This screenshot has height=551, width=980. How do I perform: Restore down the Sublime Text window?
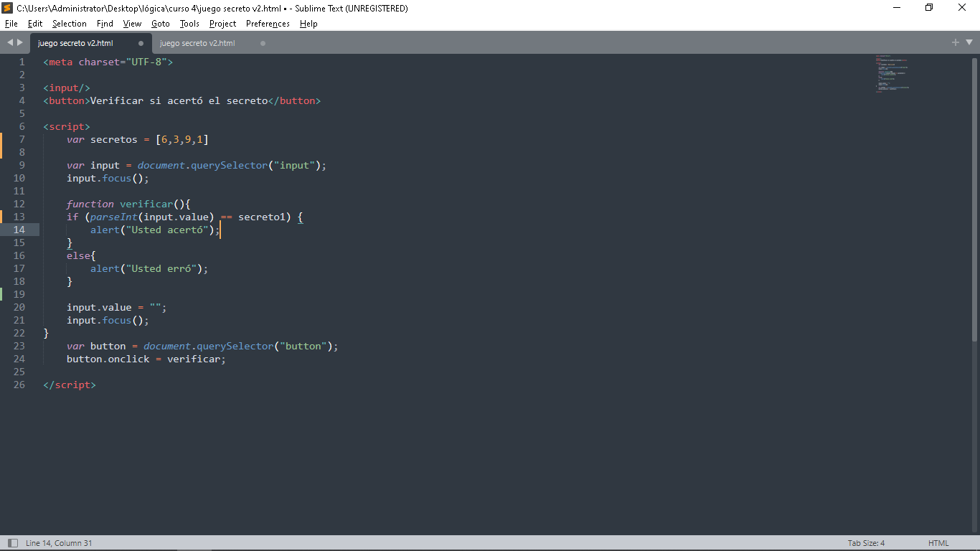(x=929, y=8)
